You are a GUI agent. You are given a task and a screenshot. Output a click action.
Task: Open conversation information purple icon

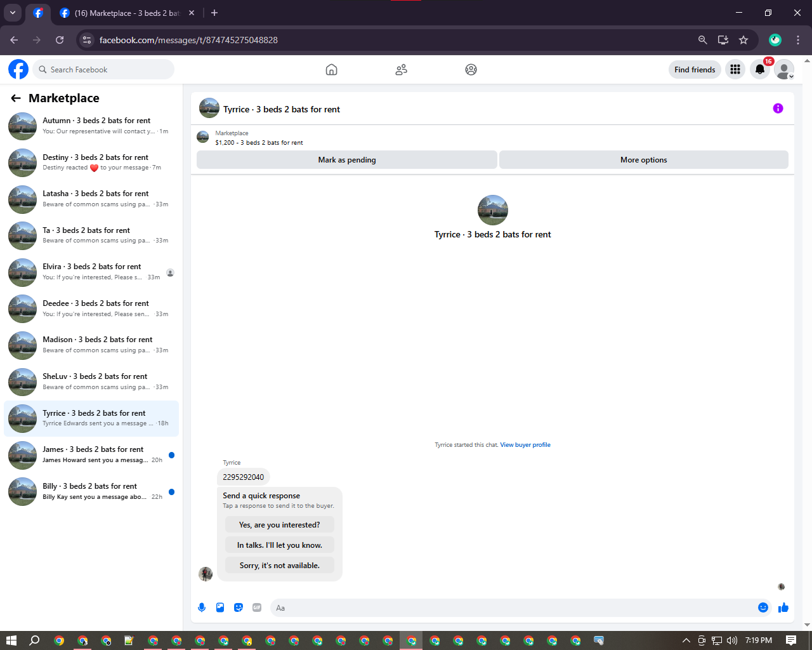778,109
